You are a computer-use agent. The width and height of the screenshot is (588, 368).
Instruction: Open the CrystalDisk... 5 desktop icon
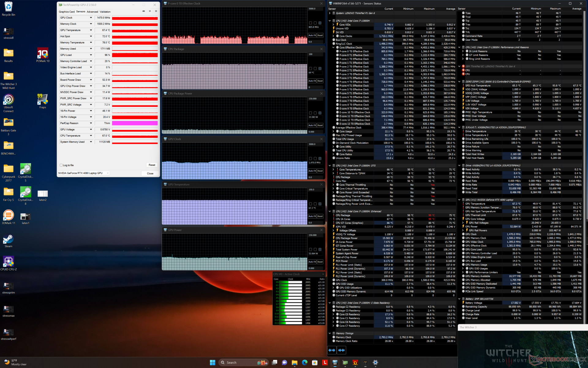[x=26, y=173]
